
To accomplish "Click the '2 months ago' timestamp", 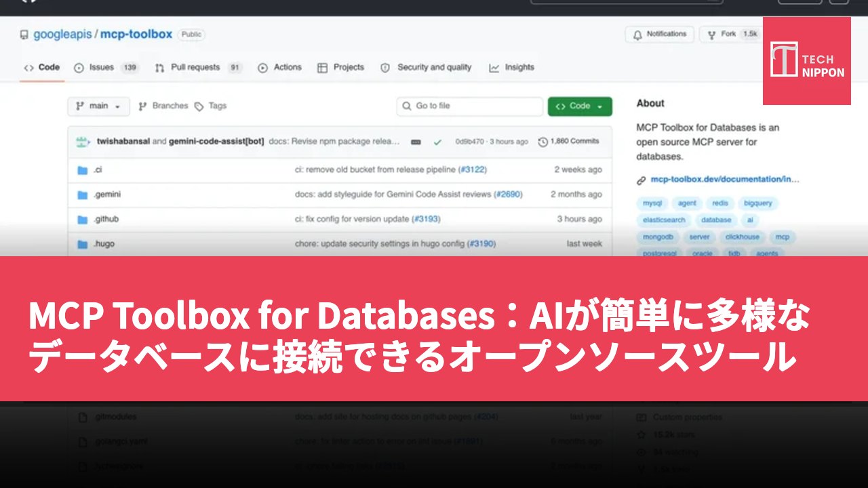I will (576, 195).
